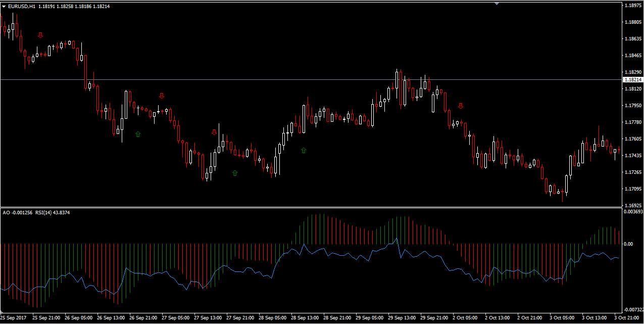644x324 pixels.
Task: Click the OHLC values 1.18191 1.18258 1.18186 1.18214
Action: click(x=74, y=7)
